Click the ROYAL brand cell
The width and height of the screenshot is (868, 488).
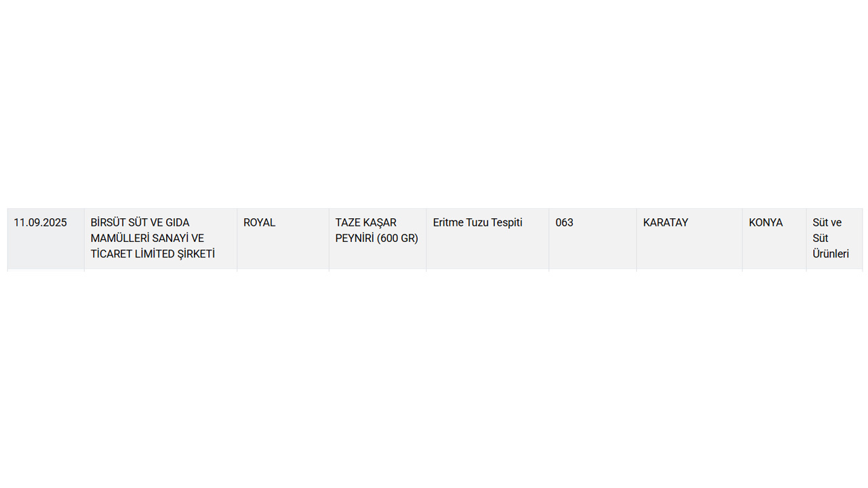coord(259,222)
